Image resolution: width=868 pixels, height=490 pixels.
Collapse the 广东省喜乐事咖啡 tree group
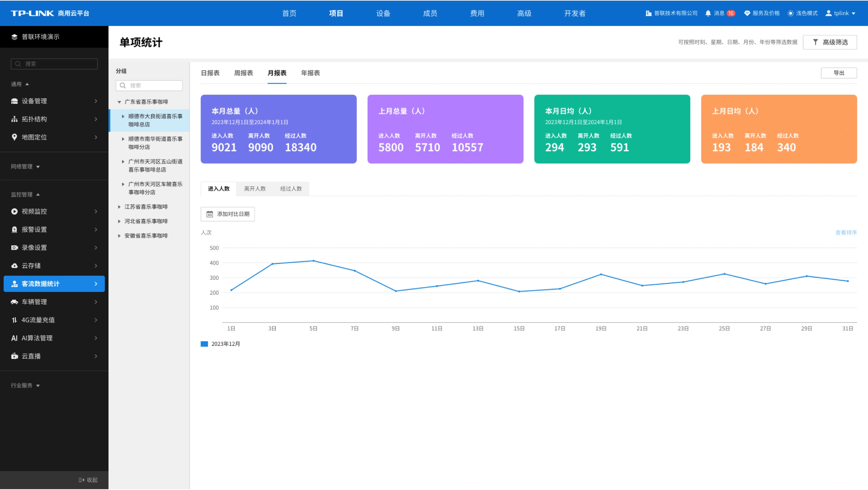119,102
